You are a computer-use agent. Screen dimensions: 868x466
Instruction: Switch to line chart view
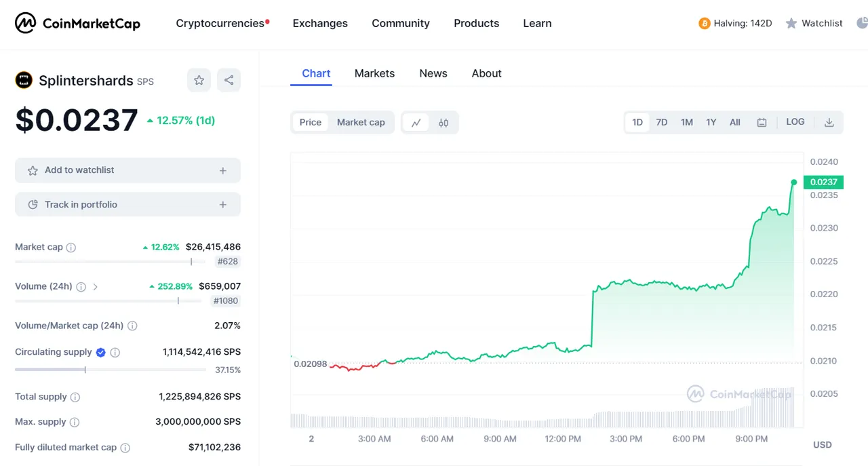coord(416,123)
